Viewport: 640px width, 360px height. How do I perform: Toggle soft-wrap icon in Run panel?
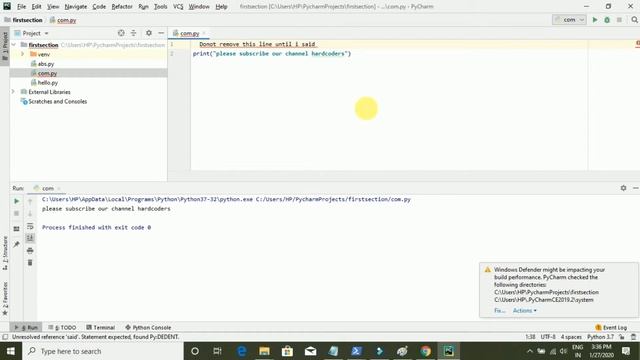[x=30, y=226]
